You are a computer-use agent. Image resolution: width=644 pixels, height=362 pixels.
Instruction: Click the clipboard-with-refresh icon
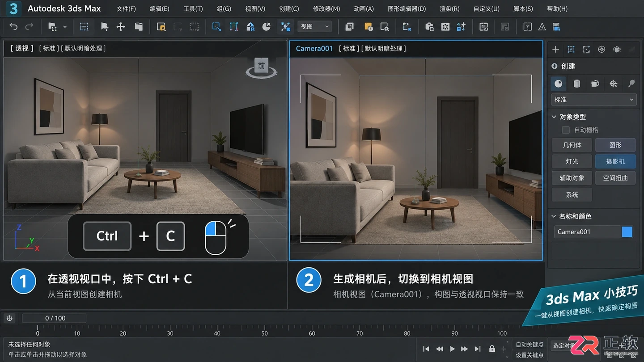coord(429,27)
